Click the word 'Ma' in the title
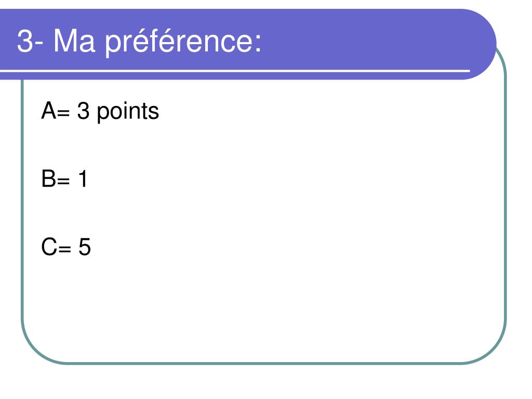This screenshot has width=532, height=399. pos(74,41)
